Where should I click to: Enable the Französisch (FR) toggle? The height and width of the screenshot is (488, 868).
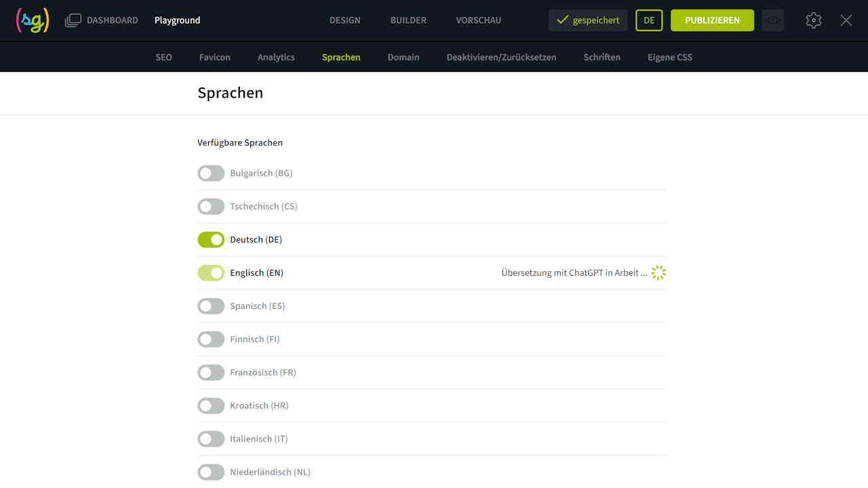(x=211, y=372)
